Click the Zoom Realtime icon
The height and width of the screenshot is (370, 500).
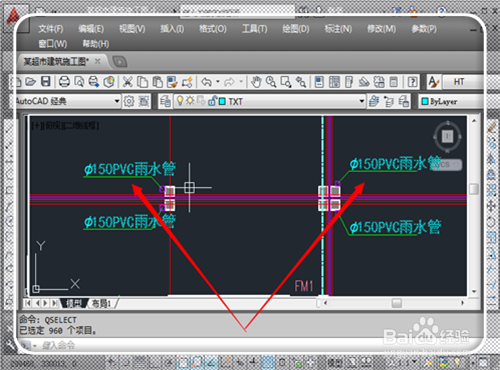[271, 82]
